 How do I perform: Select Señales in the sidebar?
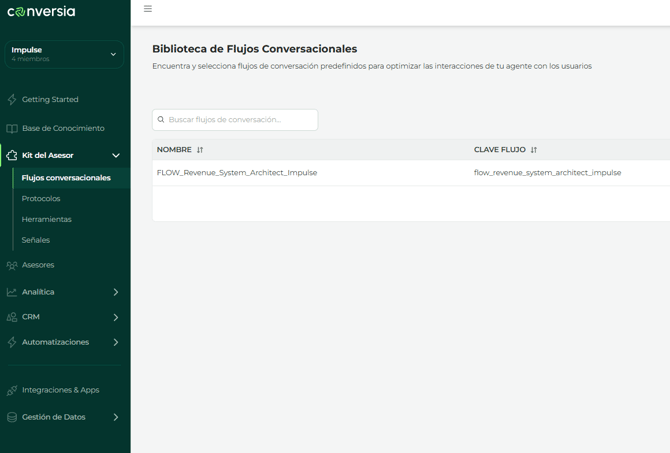pyautogui.click(x=36, y=240)
